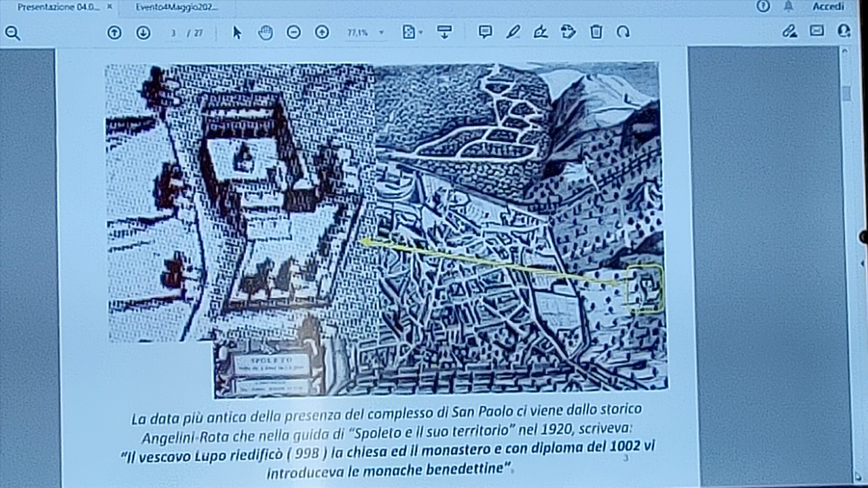Screen dimensions: 868x488
Task: Click the search magnifier icon
Action: pyautogui.click(x=13, y=34)
